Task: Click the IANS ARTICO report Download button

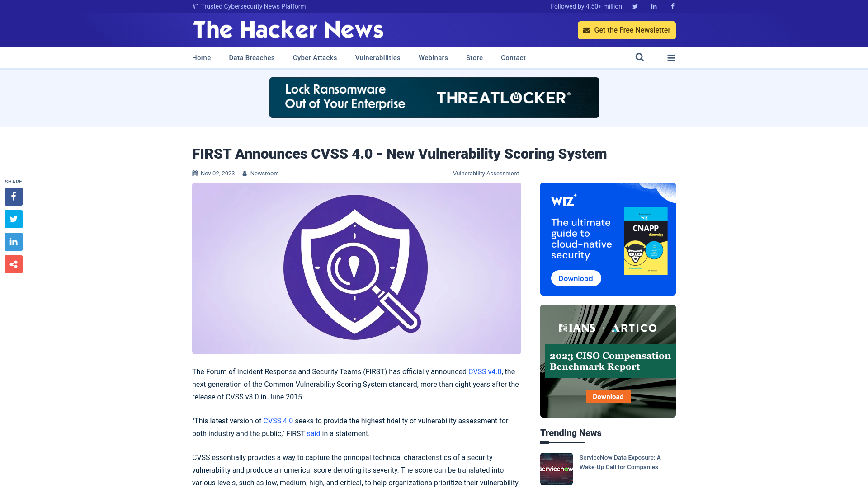Action: [608, 396]
